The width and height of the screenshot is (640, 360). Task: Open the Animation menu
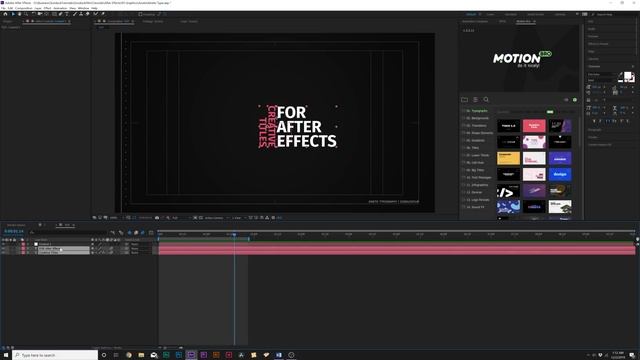point(60,8)
